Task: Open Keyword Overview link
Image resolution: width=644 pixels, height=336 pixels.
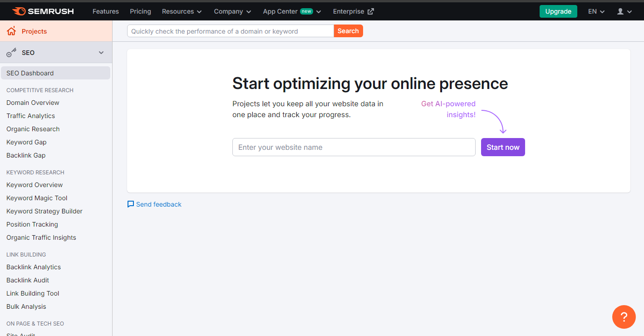Action: click(x=34, y=185)
